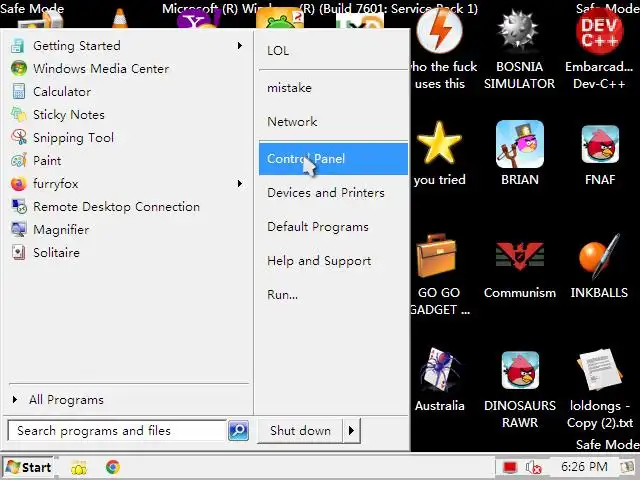The image size is (640, 480).
Task: Open Control Panel
Action: click(333, 158)
